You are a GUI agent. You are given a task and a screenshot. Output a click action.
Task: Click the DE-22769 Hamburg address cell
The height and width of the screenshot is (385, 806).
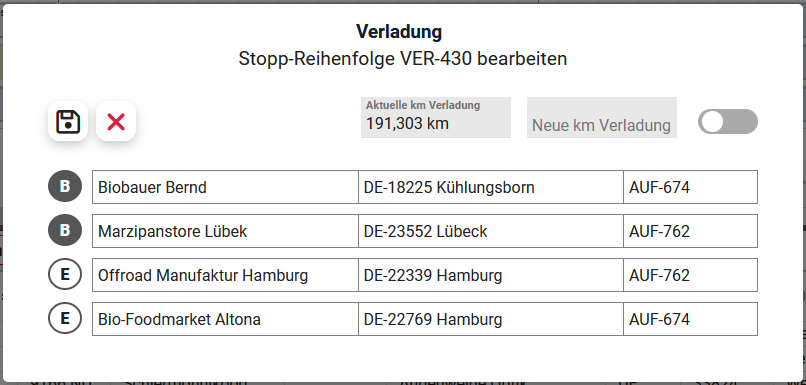point(491,319)
